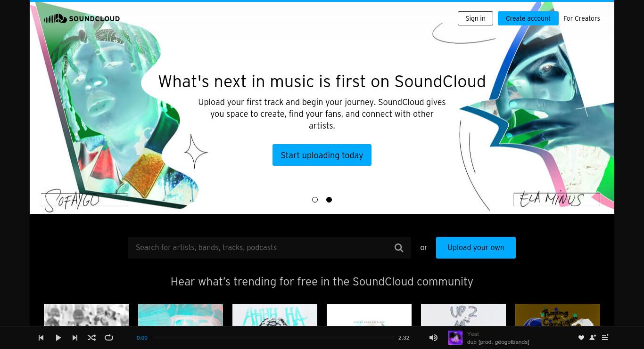Toggle shuffle mode in player bar
This screenshot has width=644, height=349.
(x=92, y=337)
